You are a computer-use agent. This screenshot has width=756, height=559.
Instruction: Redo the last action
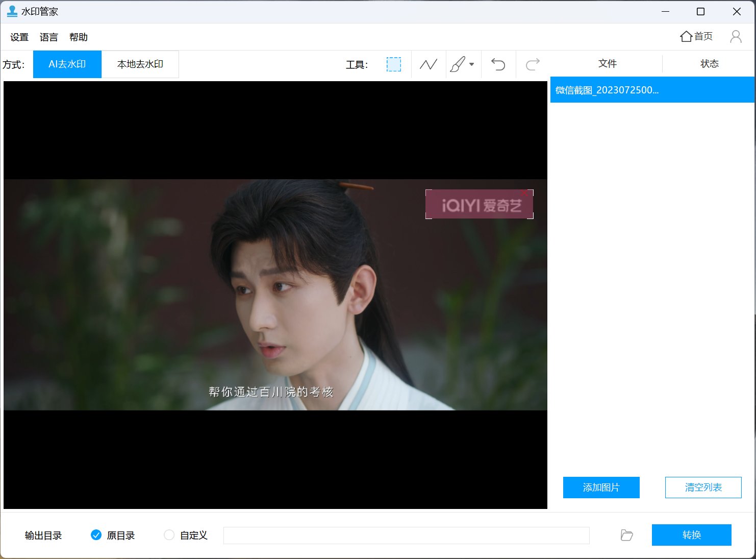pyautogui.click(x=533, y=64)
